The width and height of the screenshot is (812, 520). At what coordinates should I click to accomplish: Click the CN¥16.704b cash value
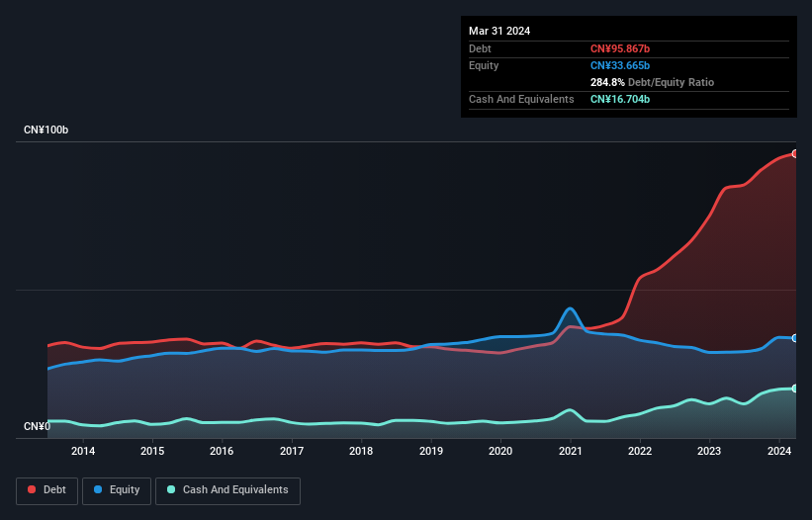[620, 99]
